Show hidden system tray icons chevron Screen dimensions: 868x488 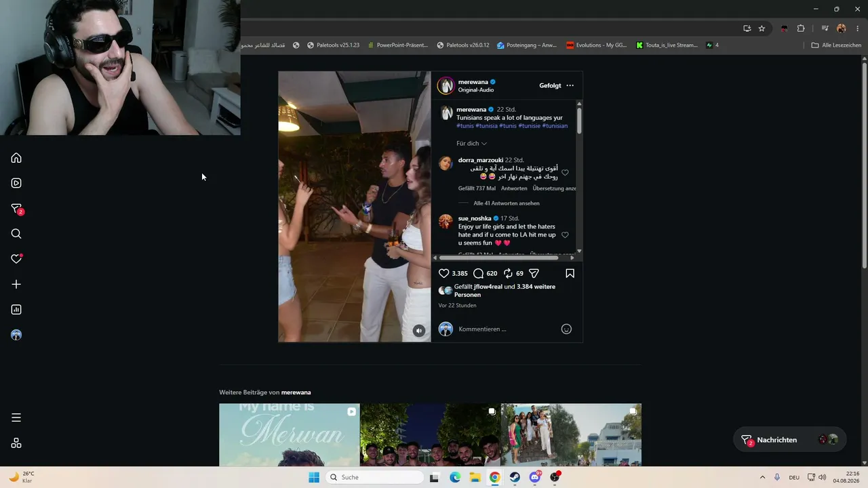(x=762, y=477)
